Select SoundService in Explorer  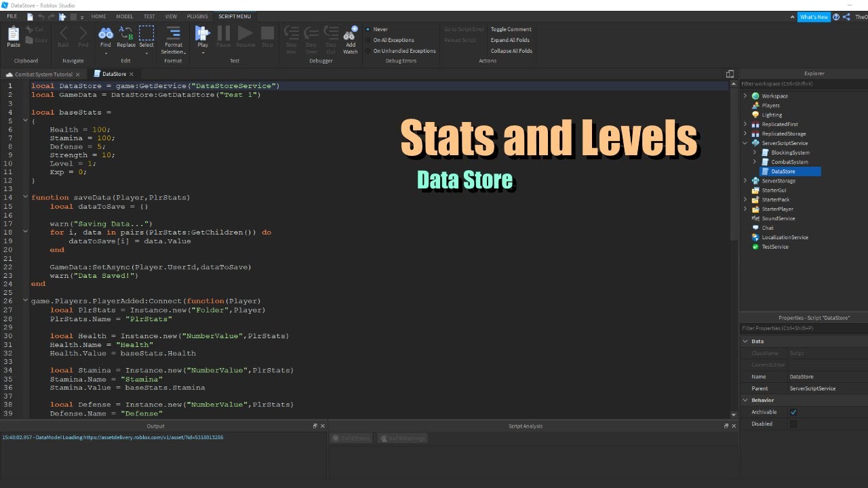[778, 219]
